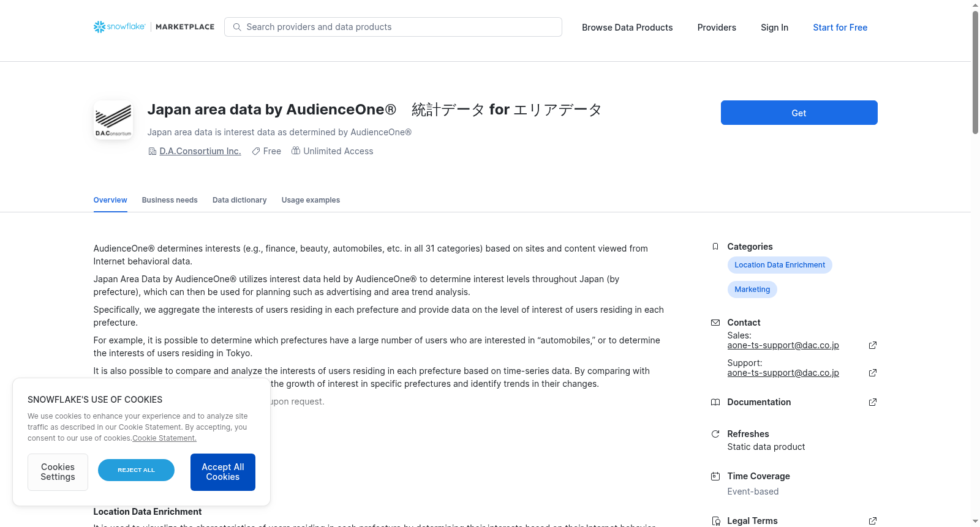Click the search magnifier icon
The width and height of the screenshot is (980, 527).
pyautogui.click(x=237, y=27)
